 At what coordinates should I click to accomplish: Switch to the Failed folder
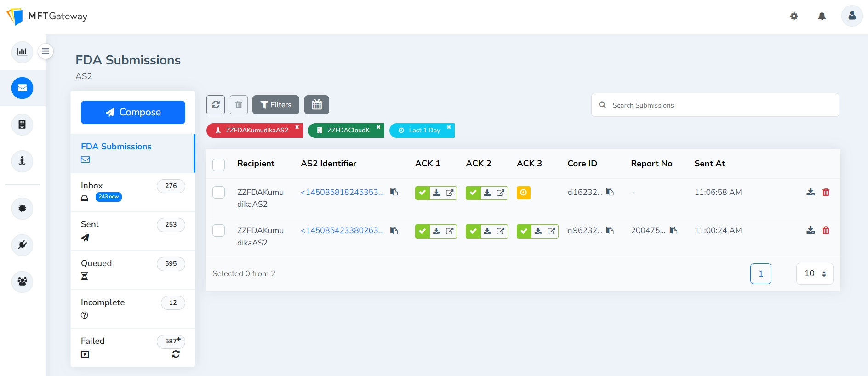[93, 341]
